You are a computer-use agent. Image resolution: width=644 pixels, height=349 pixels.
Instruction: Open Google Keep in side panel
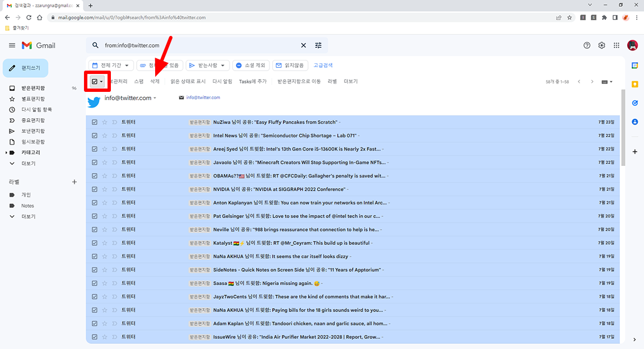[x=634, y=84]
